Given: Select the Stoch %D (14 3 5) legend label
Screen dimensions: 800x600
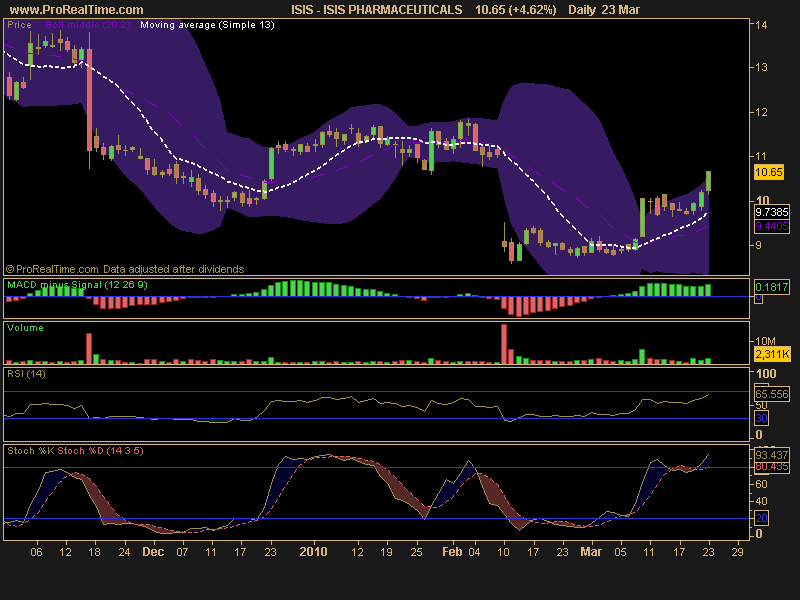Looking at the screenshot, I should (101, 451).
